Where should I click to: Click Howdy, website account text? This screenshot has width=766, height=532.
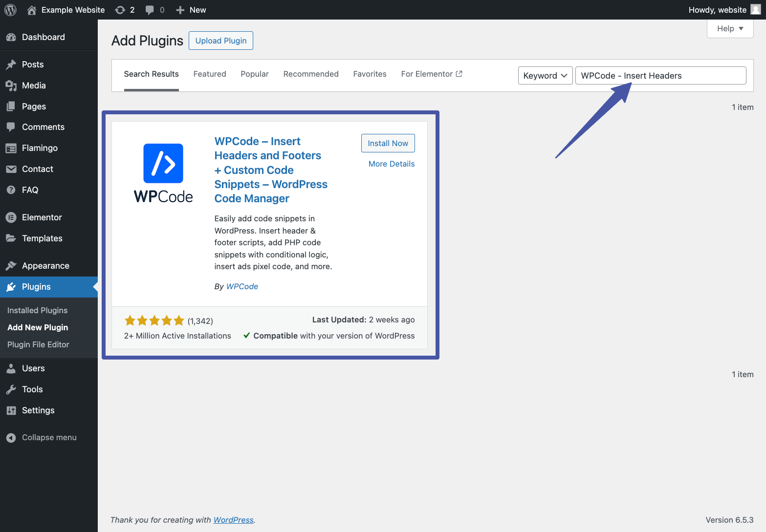tap(718, 10)
